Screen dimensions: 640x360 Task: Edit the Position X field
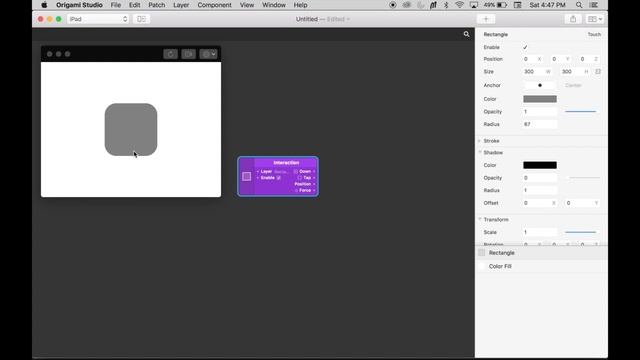click(533, 59)
